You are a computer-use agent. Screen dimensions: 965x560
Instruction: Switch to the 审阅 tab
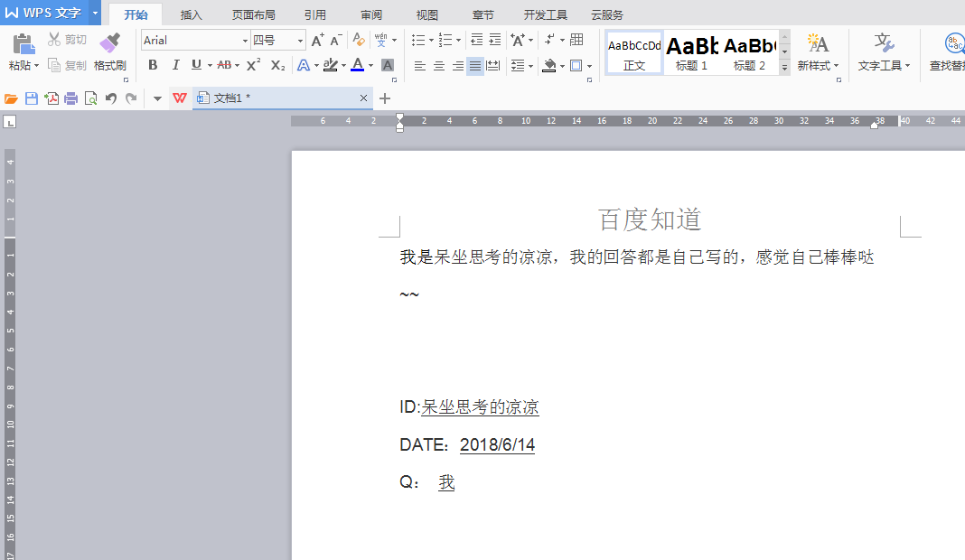[x=371, y=14]
